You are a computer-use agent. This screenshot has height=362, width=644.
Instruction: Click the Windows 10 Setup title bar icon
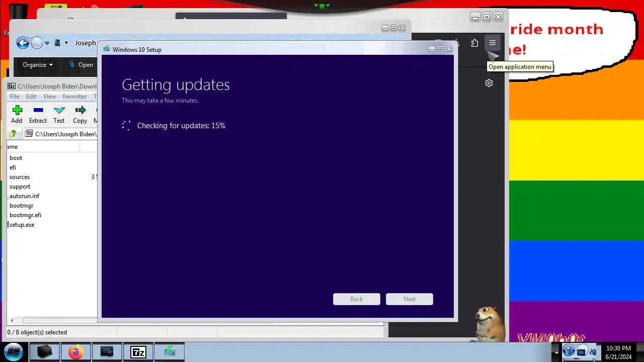click(107, 49)
